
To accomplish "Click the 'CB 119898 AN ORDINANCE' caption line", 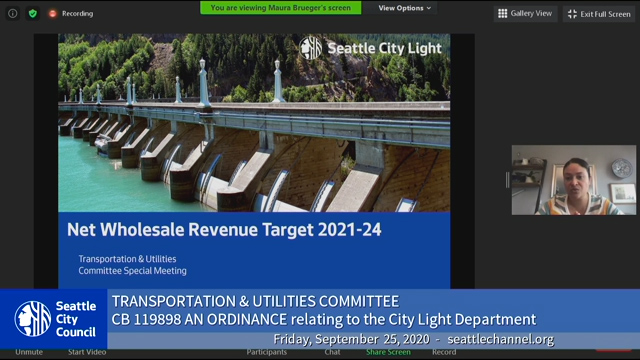I will point(324,319).
